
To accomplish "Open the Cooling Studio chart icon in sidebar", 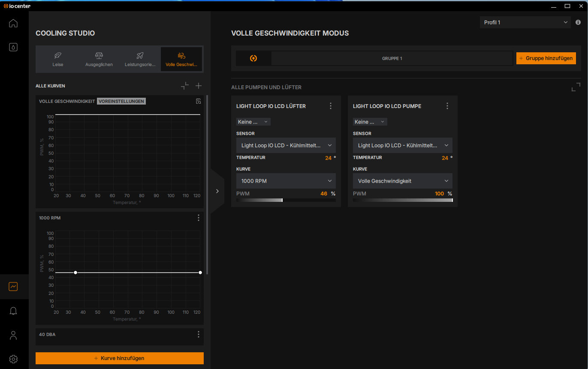I will pos(13,286).
